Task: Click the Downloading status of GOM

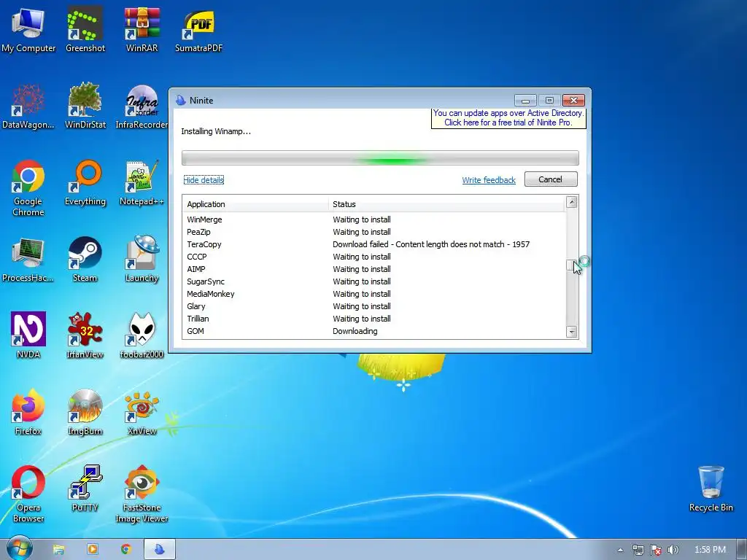Action: [355, 331]
